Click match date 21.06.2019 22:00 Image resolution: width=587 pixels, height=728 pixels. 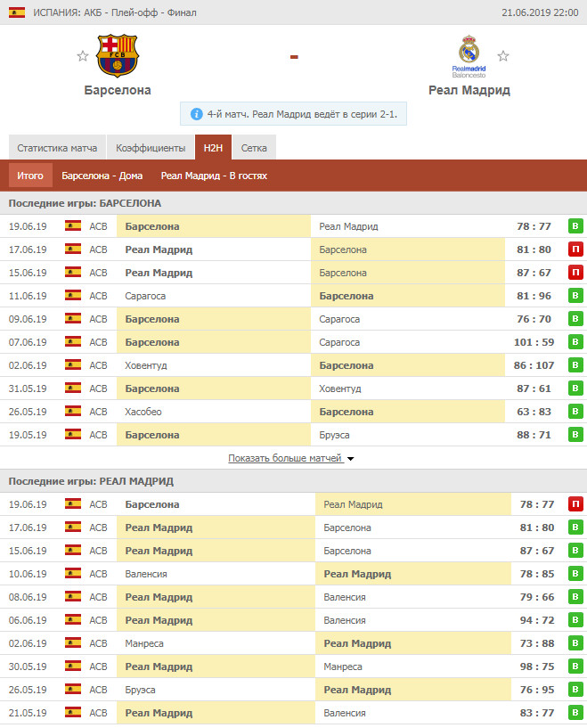(x=540, y=12)
